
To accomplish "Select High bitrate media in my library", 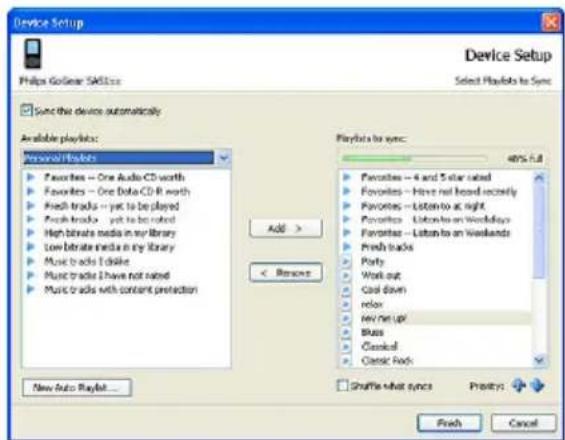I will pos(110,233).
